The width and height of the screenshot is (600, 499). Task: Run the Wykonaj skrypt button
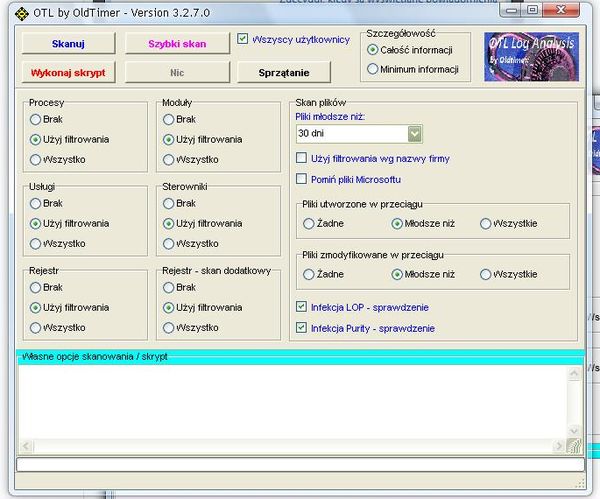pos(68,73)
